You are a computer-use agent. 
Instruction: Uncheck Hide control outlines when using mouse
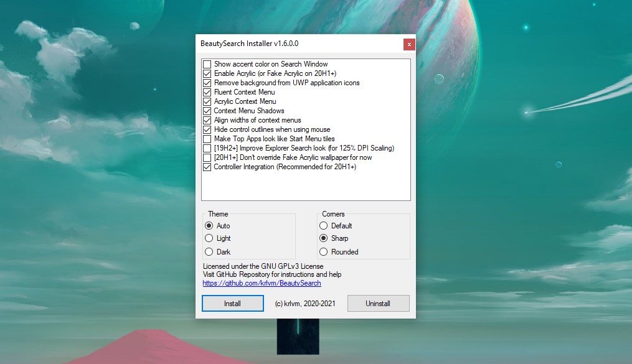[x=207, y=129]
